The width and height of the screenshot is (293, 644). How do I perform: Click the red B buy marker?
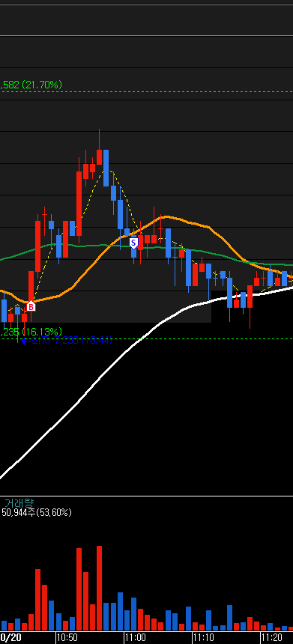[31, 306]
